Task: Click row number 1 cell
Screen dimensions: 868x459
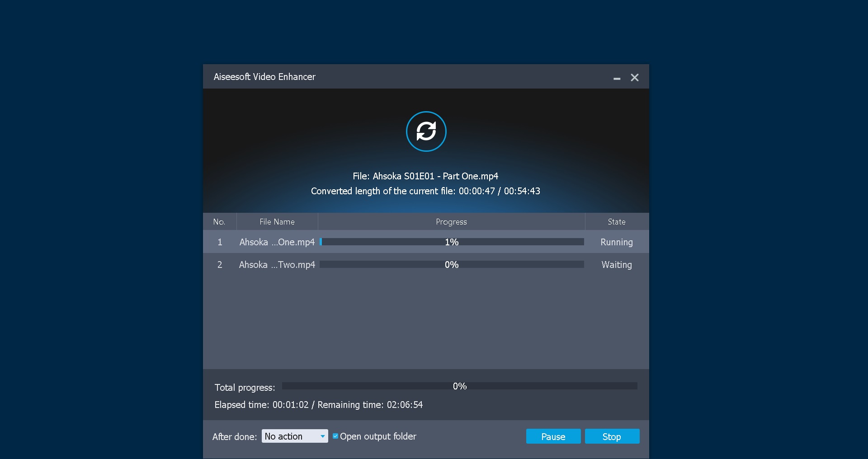Action: click(220, 242)
